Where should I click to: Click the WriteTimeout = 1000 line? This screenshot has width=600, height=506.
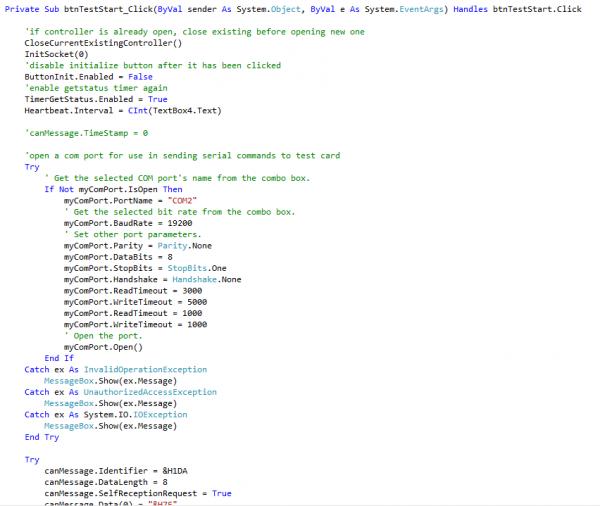135,324
